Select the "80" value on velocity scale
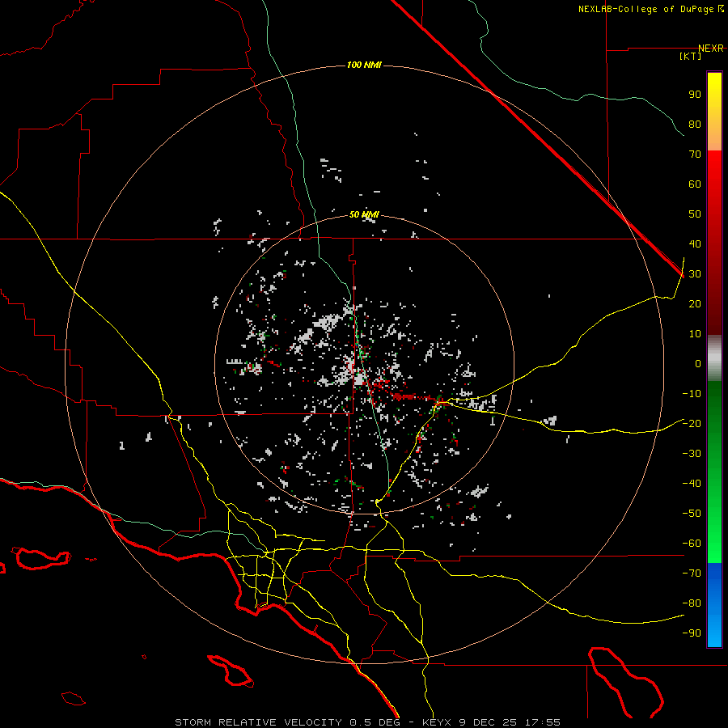The width and height of the screenshot is (728, 728). [x=695, y=125]
